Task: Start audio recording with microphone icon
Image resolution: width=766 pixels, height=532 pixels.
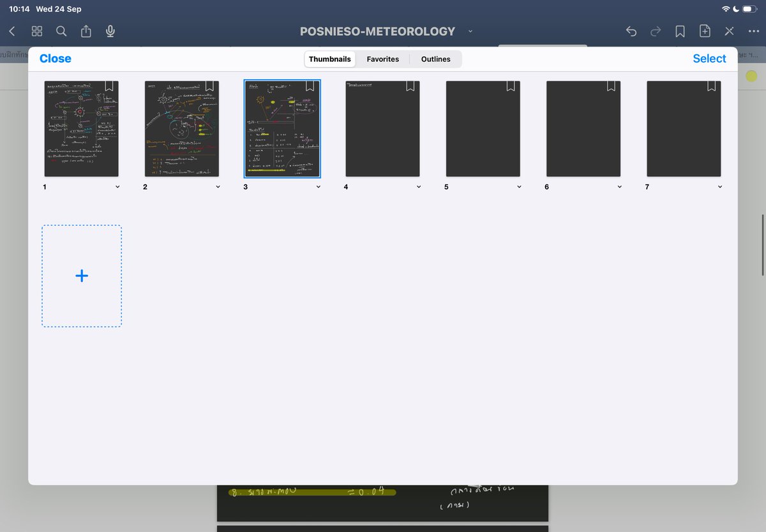Action: coord(110,31)
